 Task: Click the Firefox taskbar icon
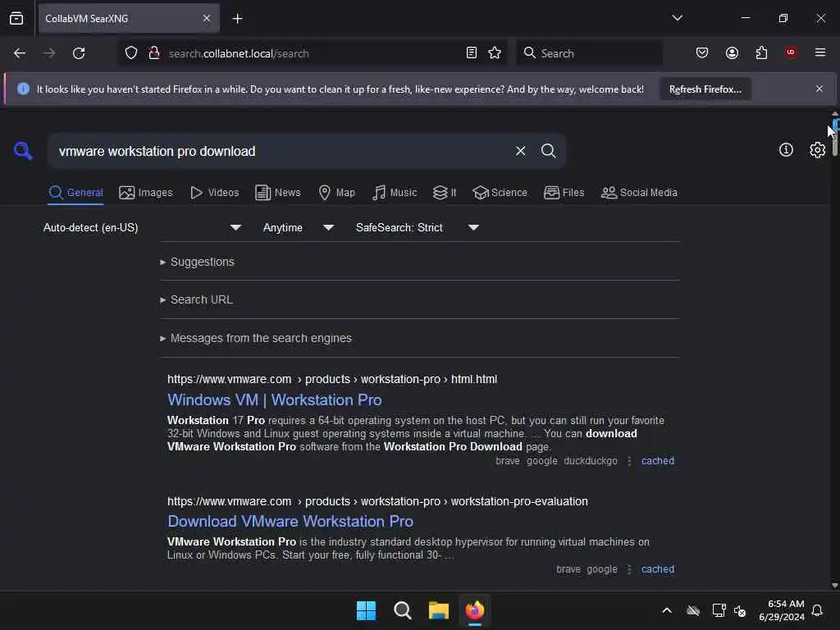click(475, 610)
